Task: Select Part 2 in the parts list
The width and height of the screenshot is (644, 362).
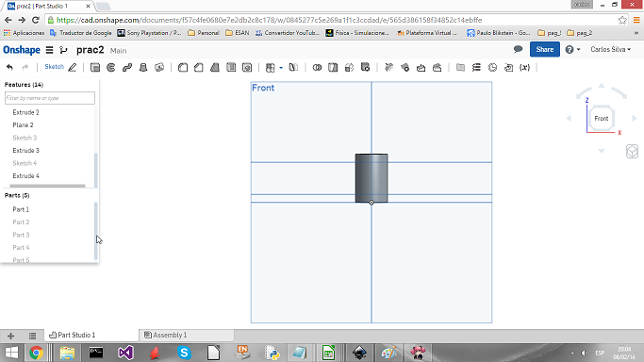Action: (21, 222)
